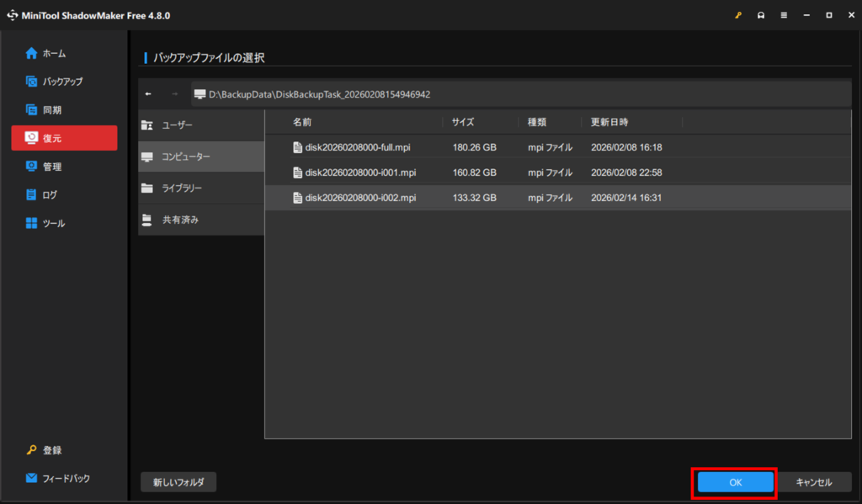The width and height of the screenshot is (862, 504).
Task: Click the key icon in title bar
Action: coord(738,15)
